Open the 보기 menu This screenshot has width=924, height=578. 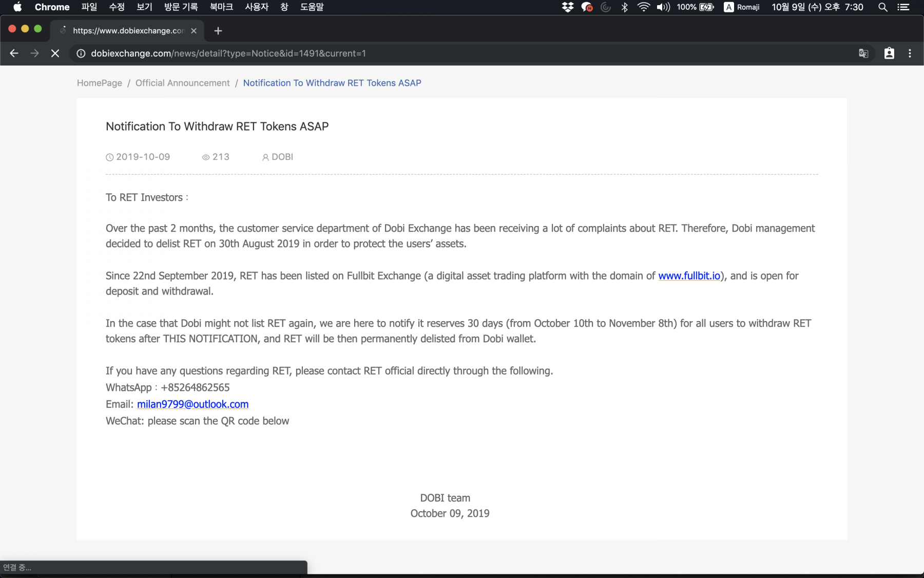145,7
